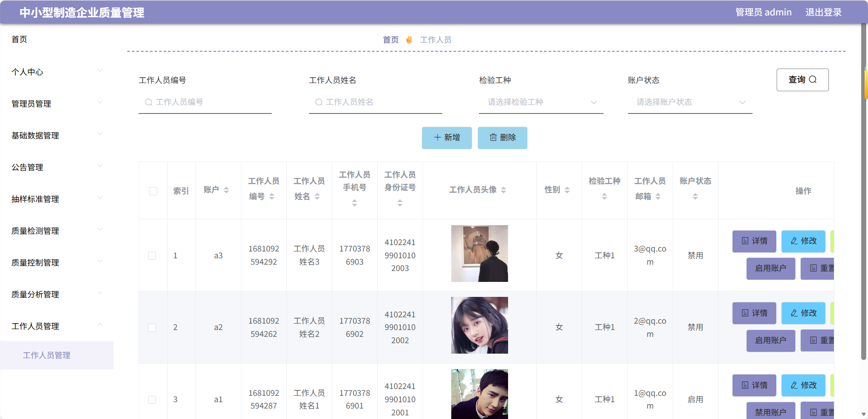868x419 pixels.
Task: Click the 新增 add button
Action: [447, 138]
